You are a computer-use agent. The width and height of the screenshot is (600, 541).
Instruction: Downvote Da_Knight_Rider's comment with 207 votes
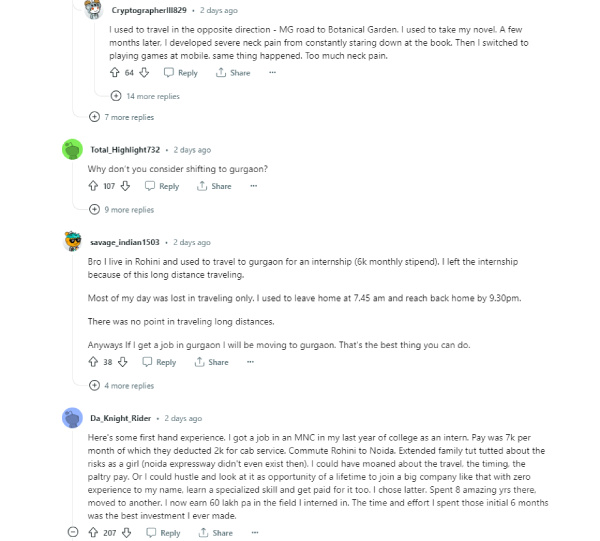tap(126, 533)
